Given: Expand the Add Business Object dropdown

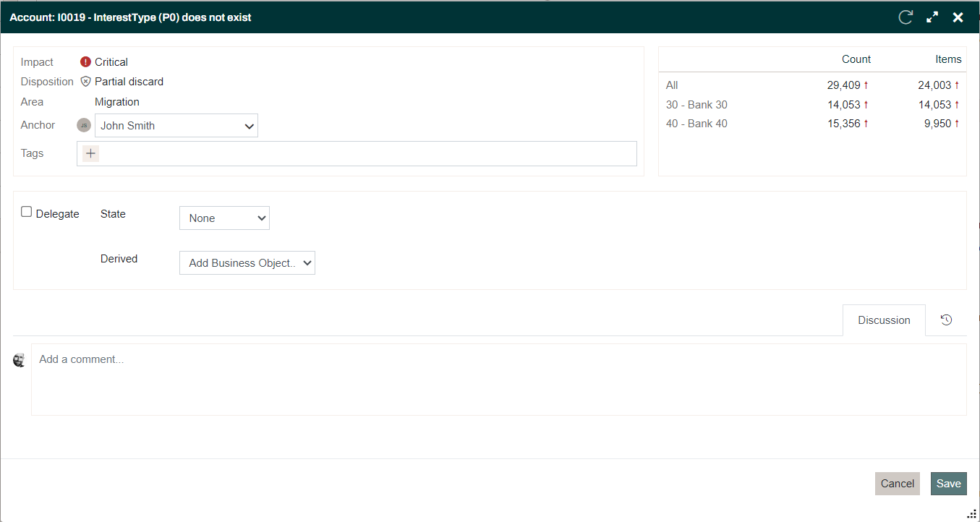Looking at the screenshot, I should pos(247,263).
